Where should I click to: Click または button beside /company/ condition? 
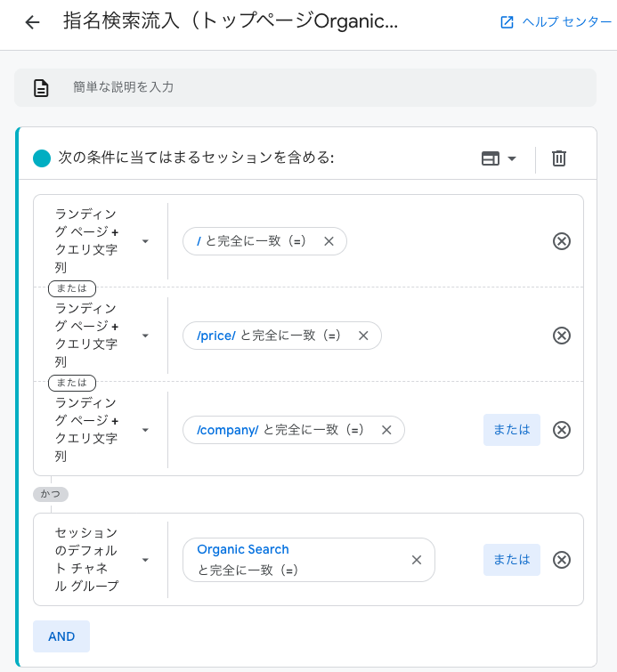(511, 430)
